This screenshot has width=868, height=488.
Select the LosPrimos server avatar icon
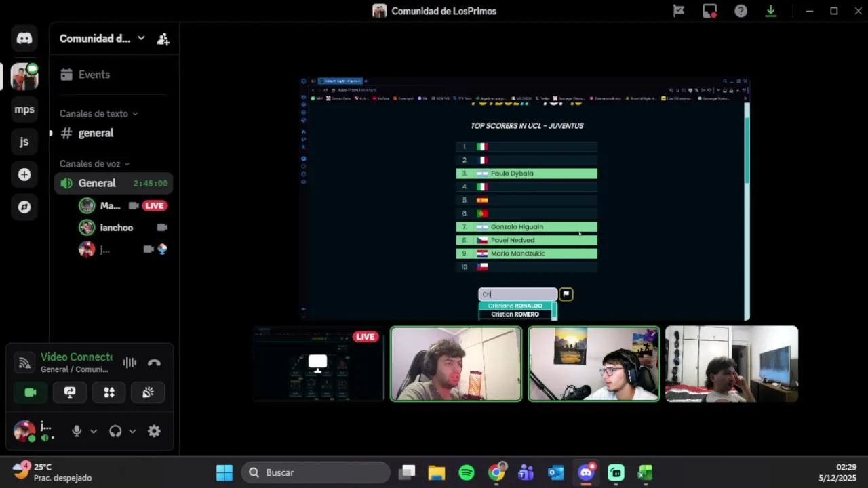(x=24, y=77)
